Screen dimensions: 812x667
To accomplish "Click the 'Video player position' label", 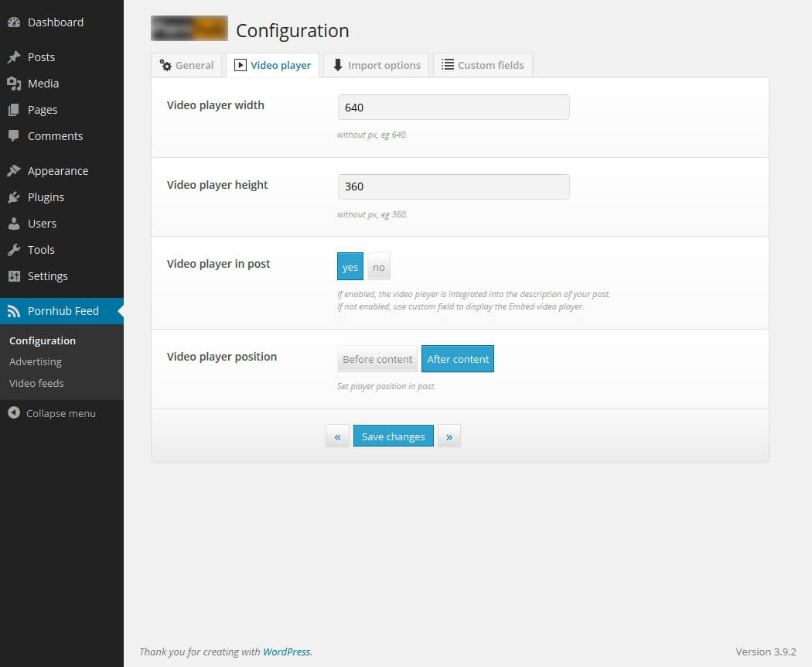I will (222, 357).
